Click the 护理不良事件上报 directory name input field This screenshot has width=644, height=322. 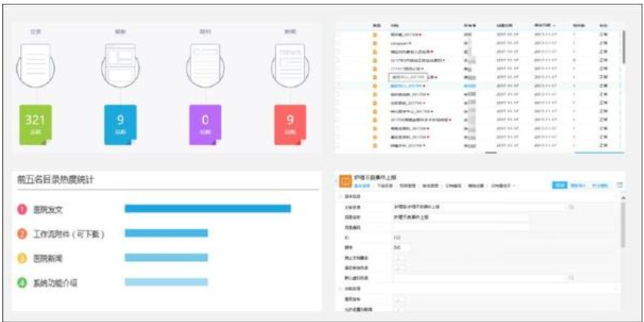(461, 217)
